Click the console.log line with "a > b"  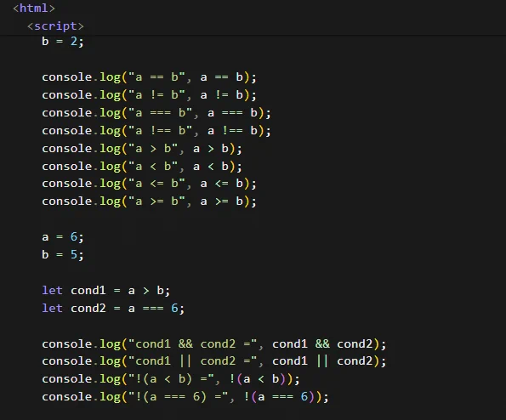(142, 149)
